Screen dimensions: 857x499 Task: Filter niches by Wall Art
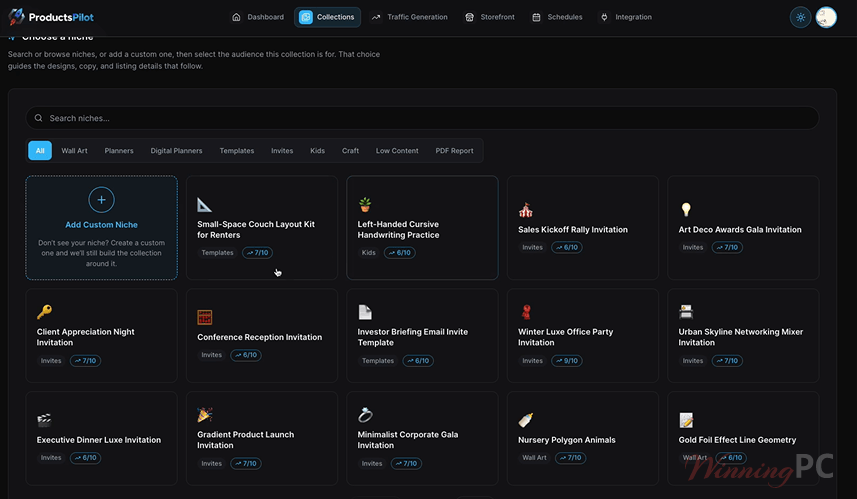click(74, 150)
